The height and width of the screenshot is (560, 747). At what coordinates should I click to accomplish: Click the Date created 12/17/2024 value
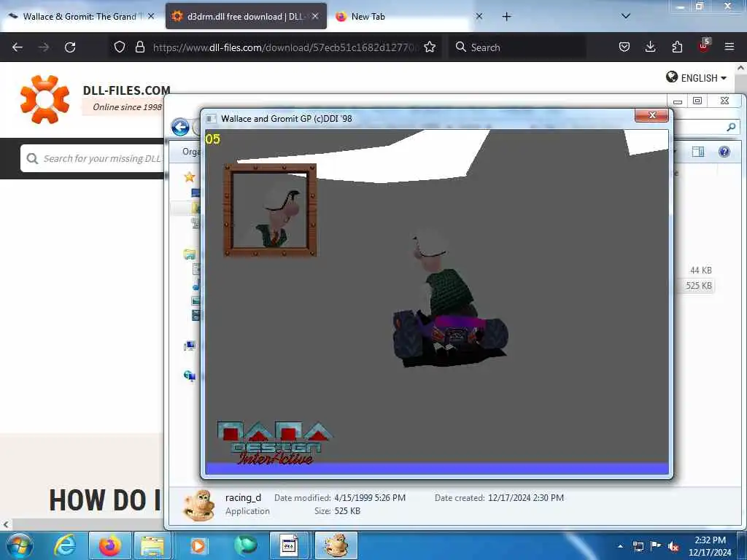pos(525,497)
